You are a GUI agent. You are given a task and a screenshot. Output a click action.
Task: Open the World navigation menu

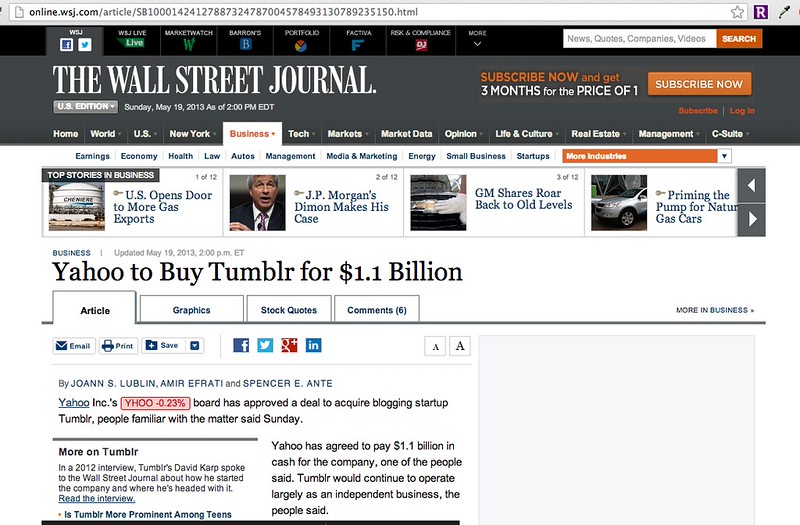pyautogui.click(x=105, y=134)
